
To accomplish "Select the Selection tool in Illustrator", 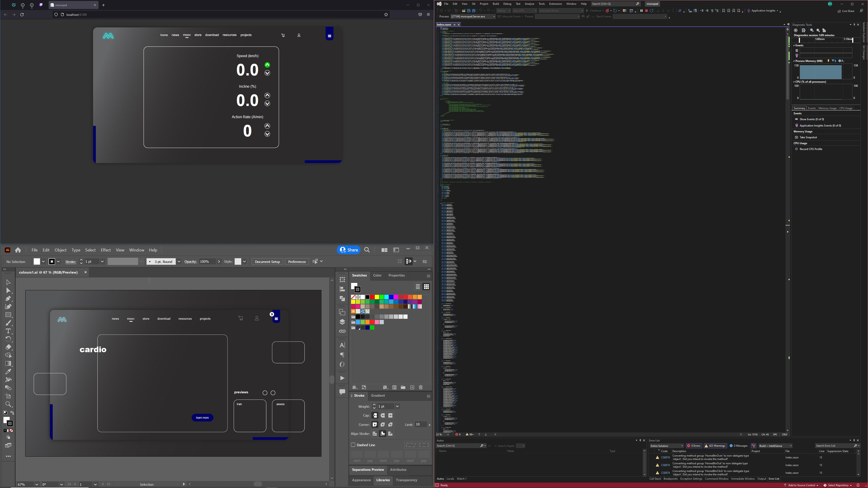I will [8, 282].
